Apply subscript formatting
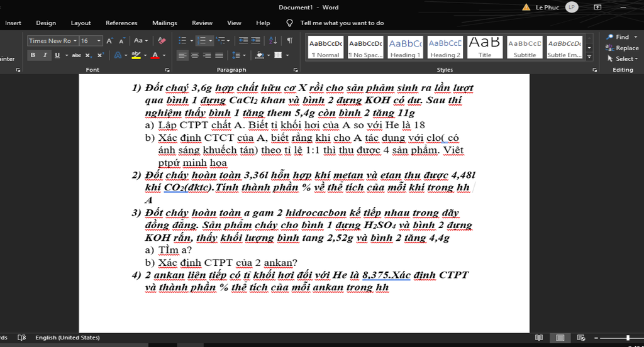 tap(87, 55)
